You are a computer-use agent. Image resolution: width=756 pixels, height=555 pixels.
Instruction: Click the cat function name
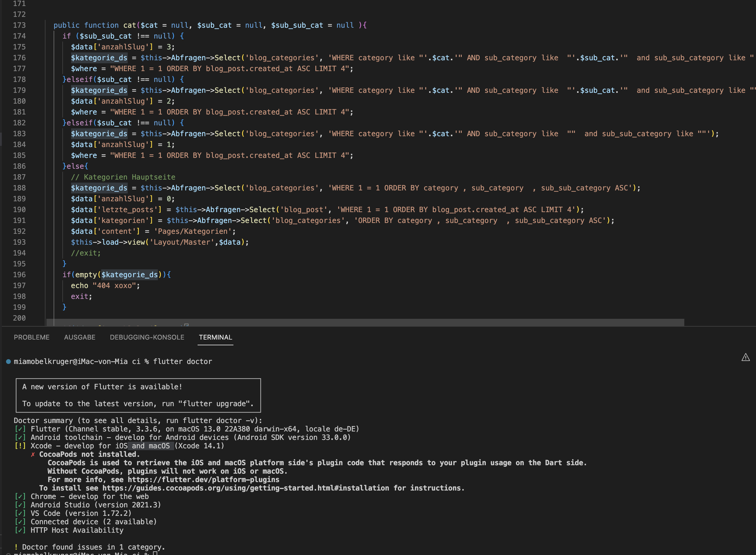point(129,25)
